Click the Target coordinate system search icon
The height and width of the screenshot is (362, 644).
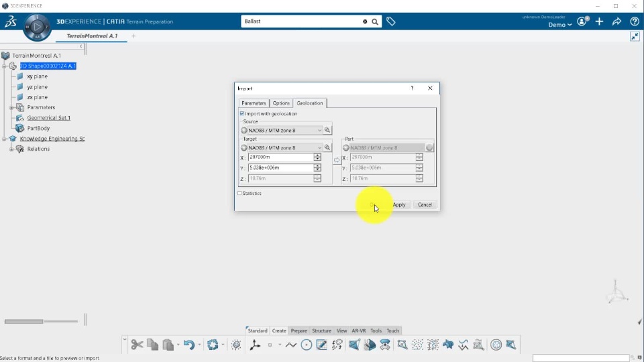point(327,147)
